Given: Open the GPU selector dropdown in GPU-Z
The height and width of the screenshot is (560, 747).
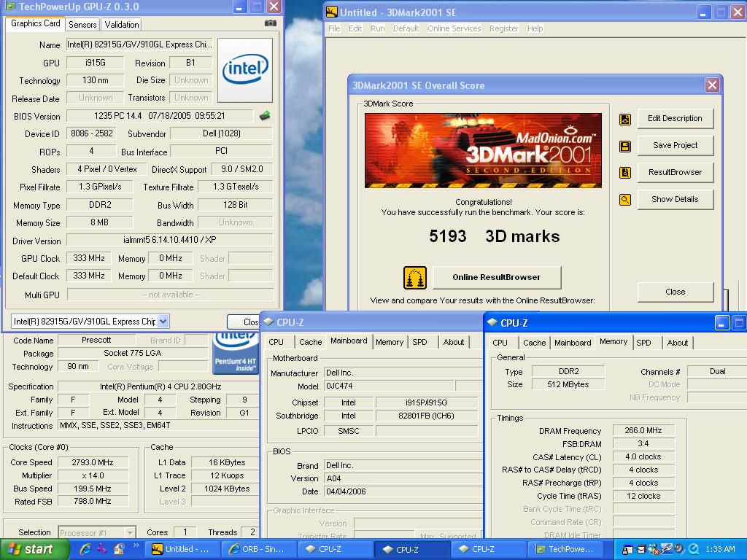Looking at the screenshot, I should [163, 322].
